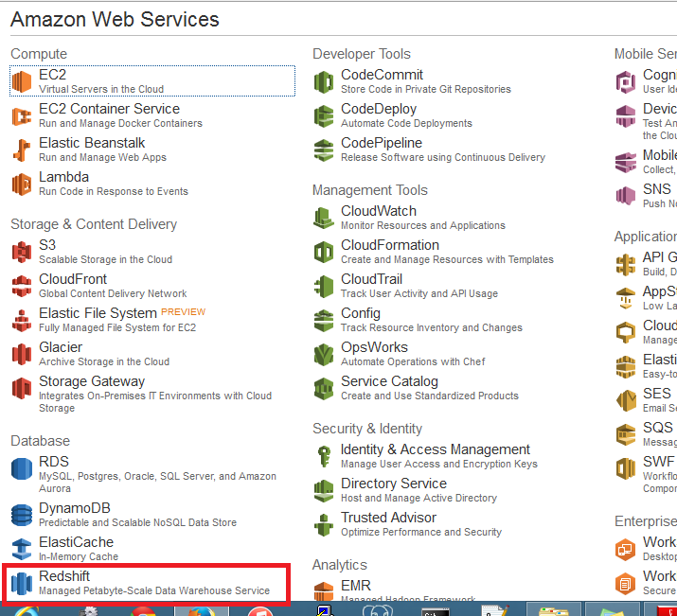Click the Identity & Access Management key icon
This screenshot has width=677, height=616.
click(x=324, y=456)
